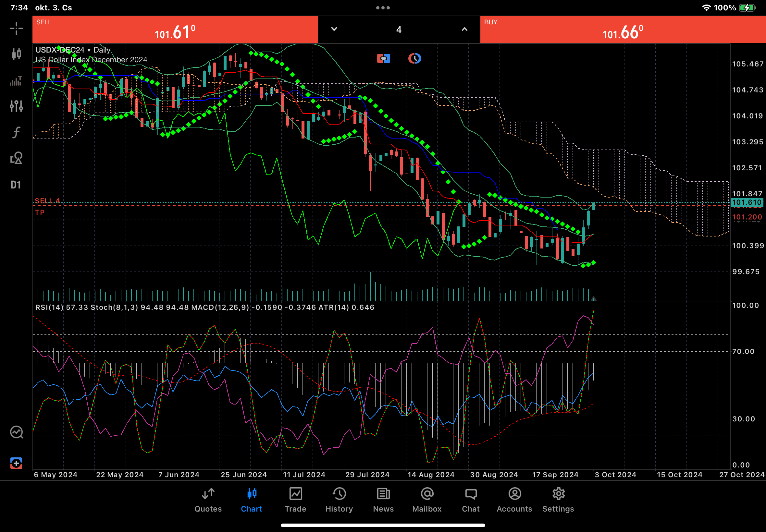Open the chart type candlestick icon
The height and width of the screenshot is (532, 766).
(x=16, y=54)
